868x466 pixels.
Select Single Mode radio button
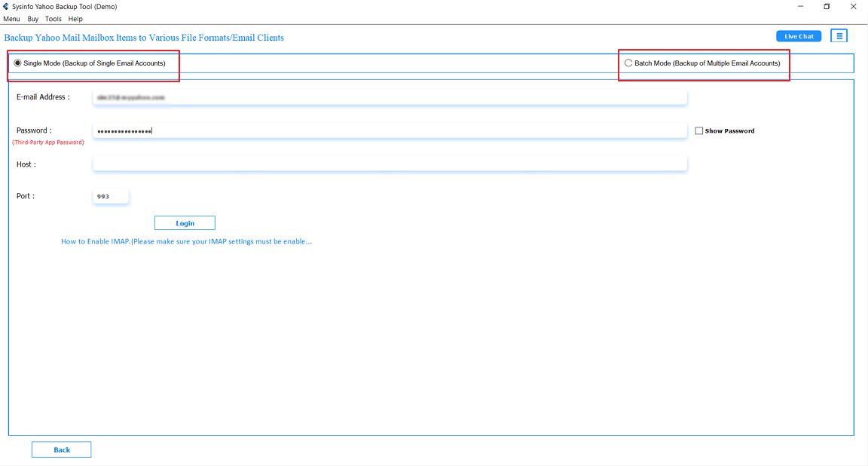pos(18,63)
